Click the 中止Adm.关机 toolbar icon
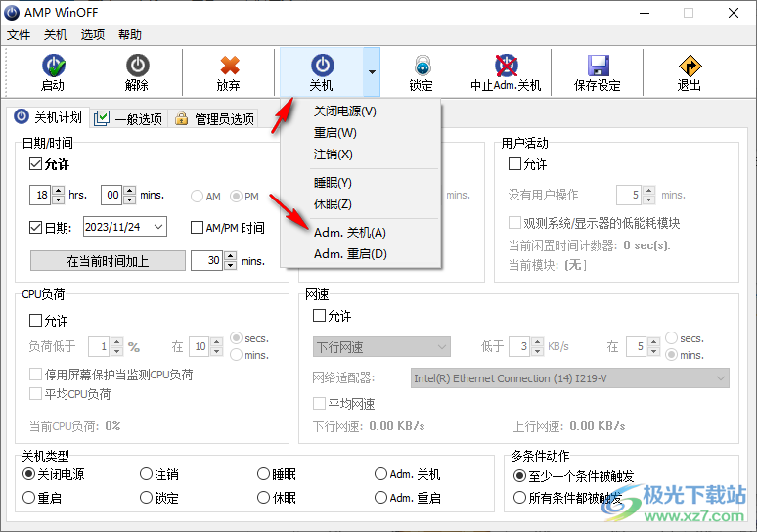This screenshot has width=757, height=532. [x=506, y=66]
